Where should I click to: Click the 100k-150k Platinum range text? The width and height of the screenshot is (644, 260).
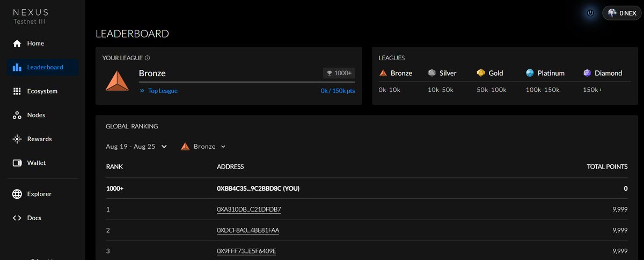coord(543,90)
